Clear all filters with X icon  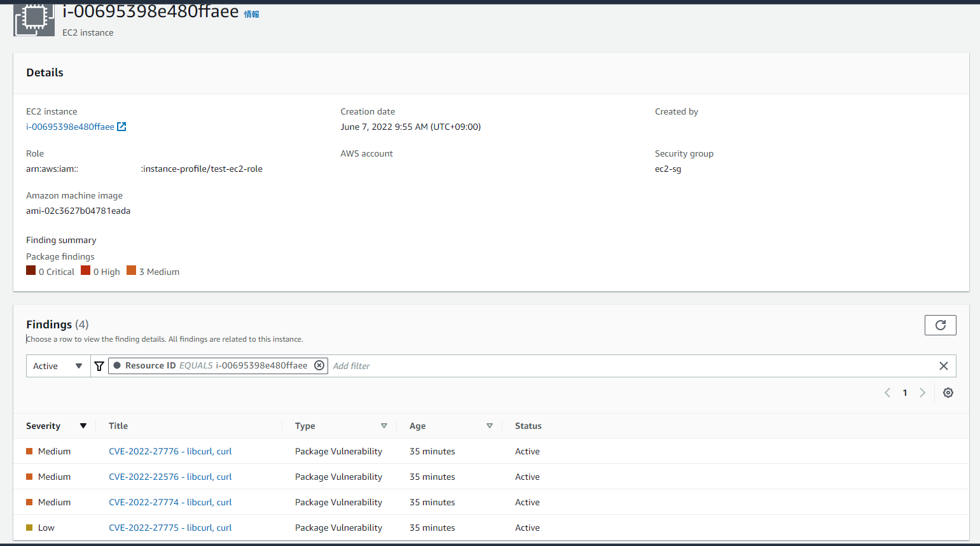point(943,366)
